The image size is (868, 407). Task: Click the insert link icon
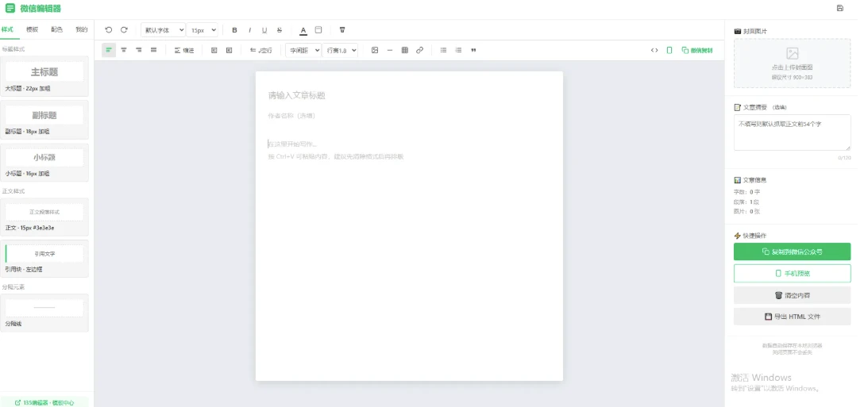[x=419, y=50]
